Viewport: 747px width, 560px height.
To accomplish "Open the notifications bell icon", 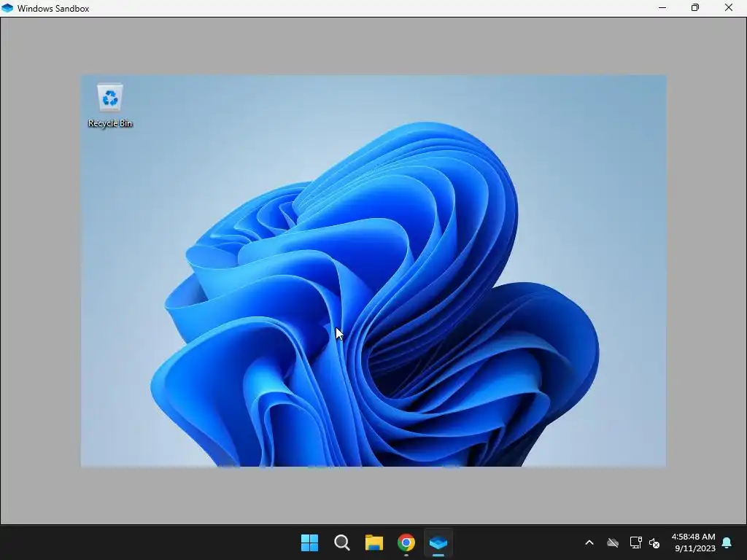I will tap(727, 542).
